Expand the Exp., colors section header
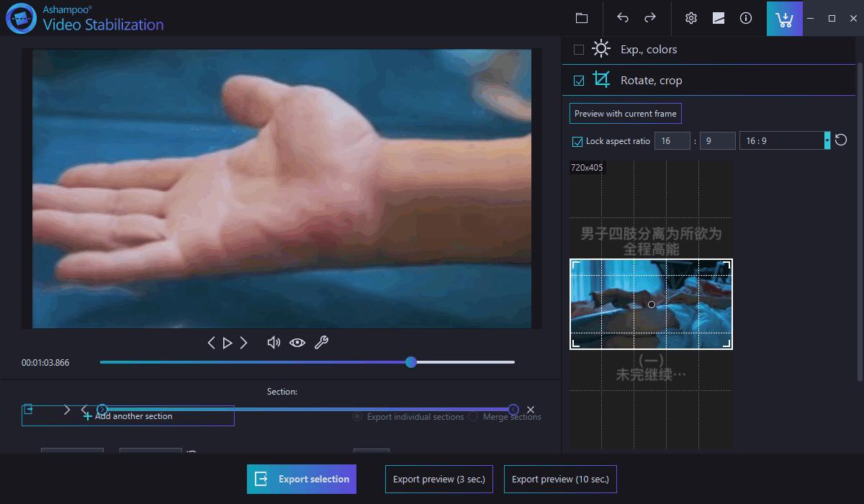The image size is (864, 504). (708, 50)
